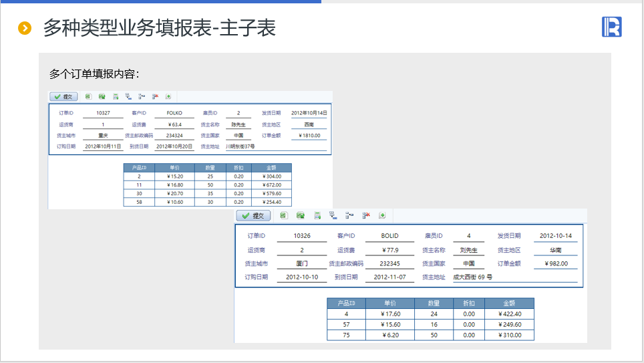Click the spreadsheet-with-arrow icon in order 10327 toolbar

click(x=102, y=97)
